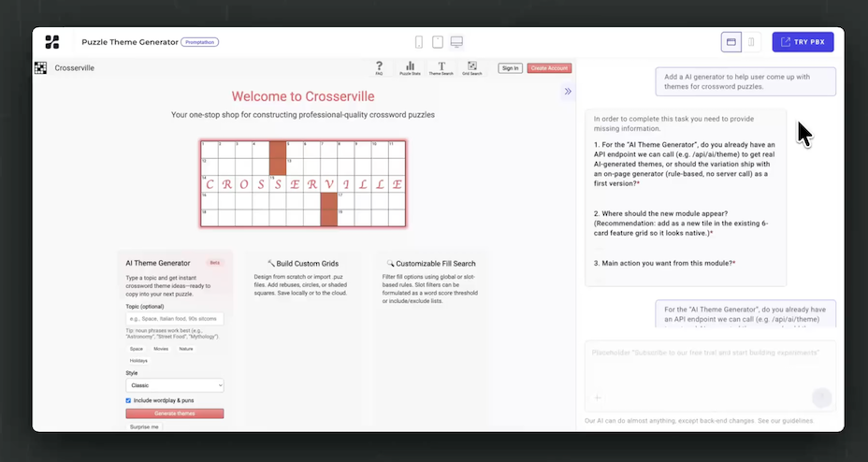The image size is (868, 462).
Task: Switch to desktop device preview icon
Action: 456,42
